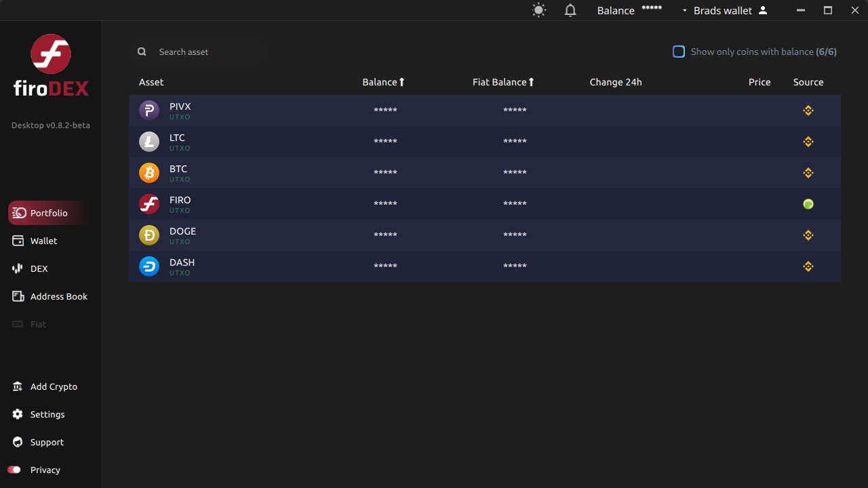The width and height of the screenshot is (868, 488).
Task: Click the LTC coin icon
Action: click(149, 142)
